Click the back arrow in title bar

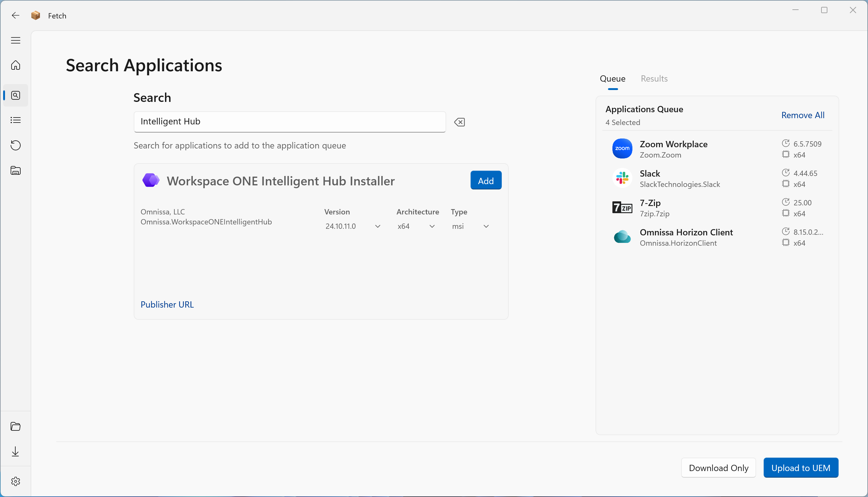tap(15, 15)
